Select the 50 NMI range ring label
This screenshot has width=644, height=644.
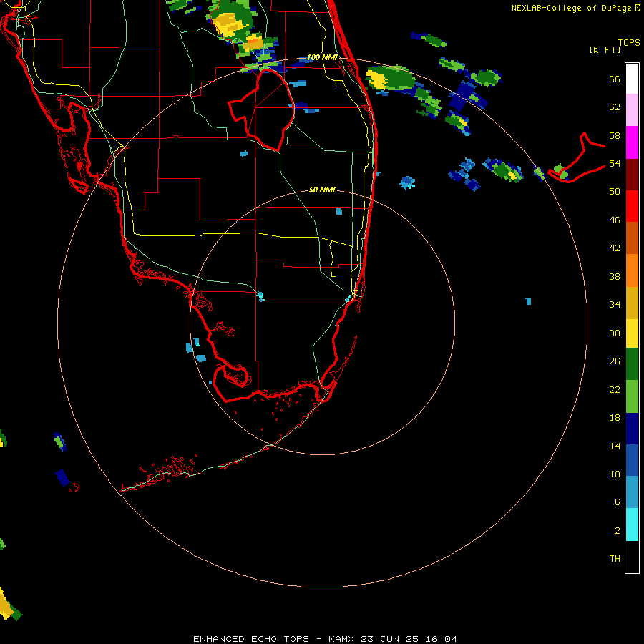pos(322,190)
